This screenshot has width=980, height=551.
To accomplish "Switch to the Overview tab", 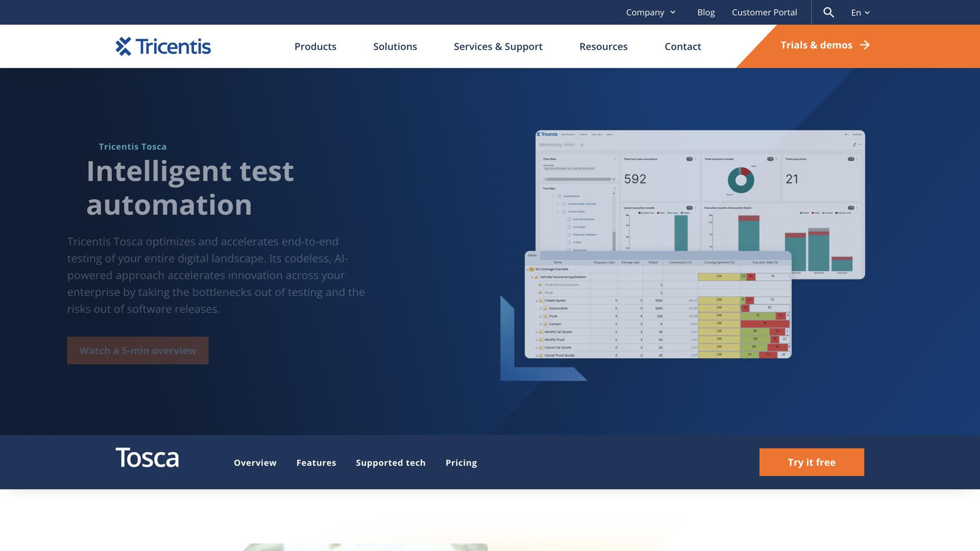I will 255,463.
